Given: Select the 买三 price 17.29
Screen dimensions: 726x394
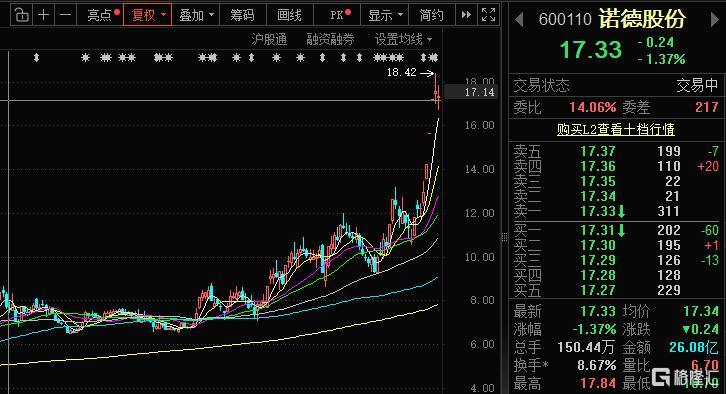Looking at the screenshot, I should point(598,260).
